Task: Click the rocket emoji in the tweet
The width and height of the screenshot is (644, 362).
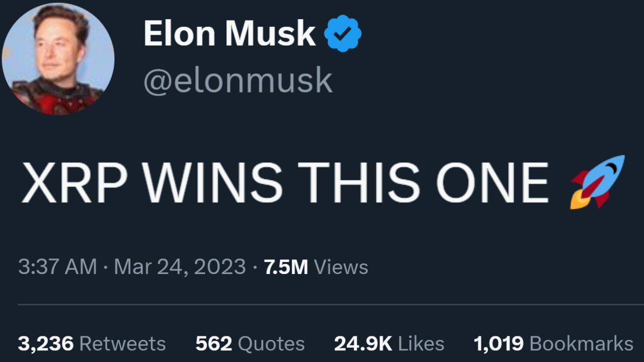Action: 597,182
